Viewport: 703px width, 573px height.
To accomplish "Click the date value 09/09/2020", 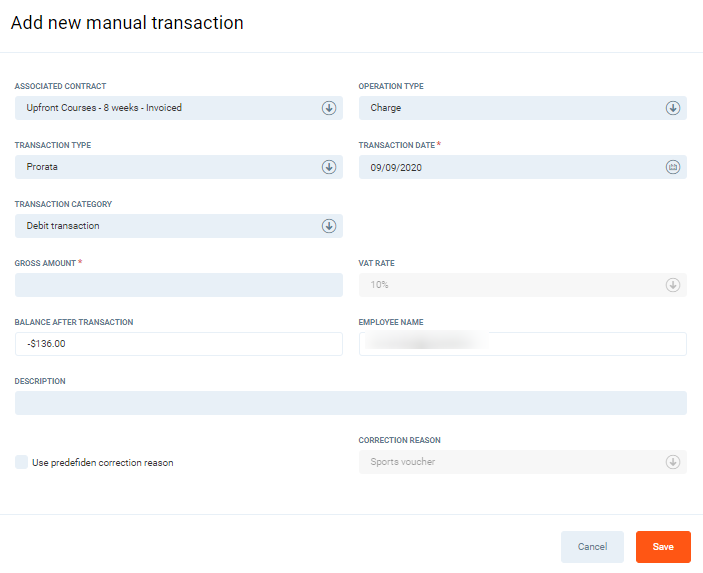I will (396, 168).
